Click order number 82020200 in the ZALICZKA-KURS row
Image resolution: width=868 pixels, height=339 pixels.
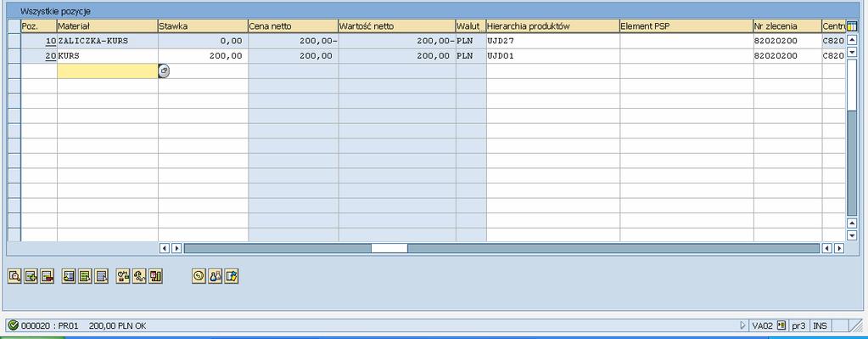[787, 41]
